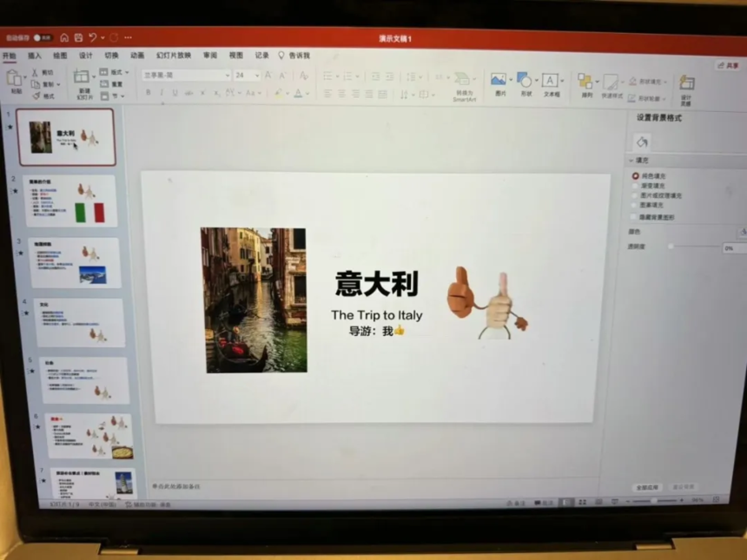Open the font color dropdown arrow
The height and width of the screenshot is (560, 747).
pyautogui.click(x=307, y=94)
